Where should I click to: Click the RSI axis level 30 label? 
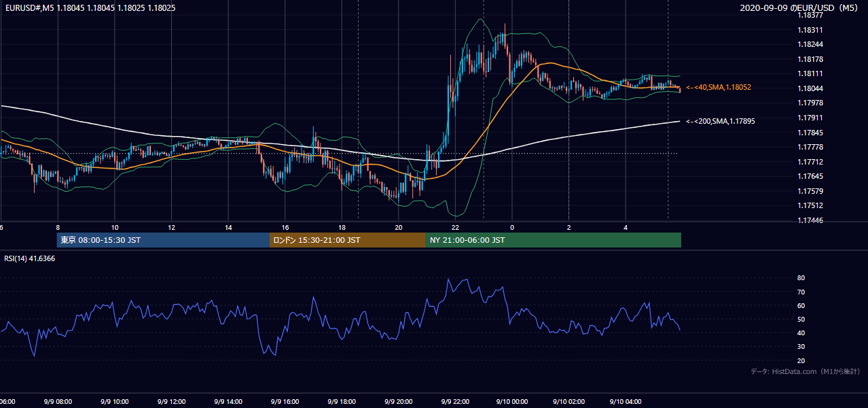tap(801, 347)
